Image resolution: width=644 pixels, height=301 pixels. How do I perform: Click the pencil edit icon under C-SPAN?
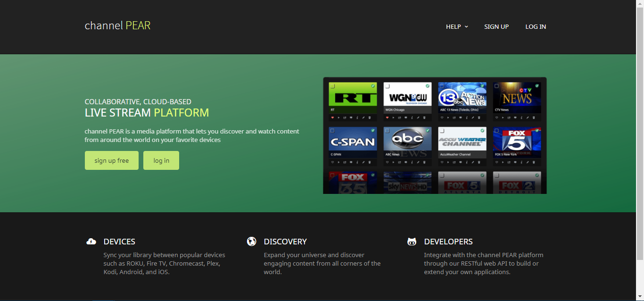[363, 162]
